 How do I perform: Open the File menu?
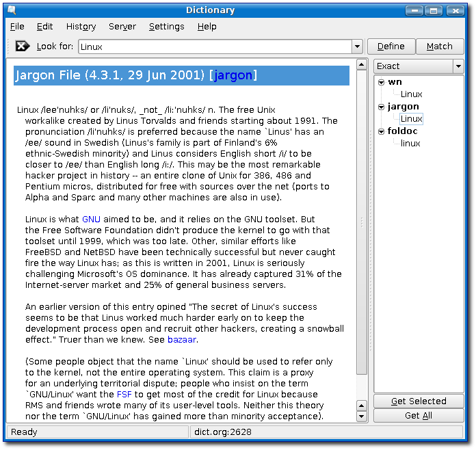click(17, 26)
